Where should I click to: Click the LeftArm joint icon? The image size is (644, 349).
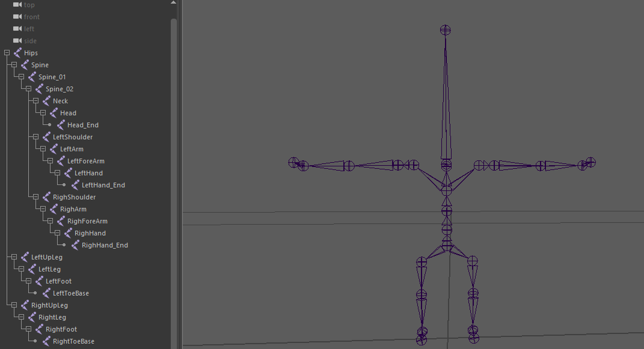(x=54, y=149)
